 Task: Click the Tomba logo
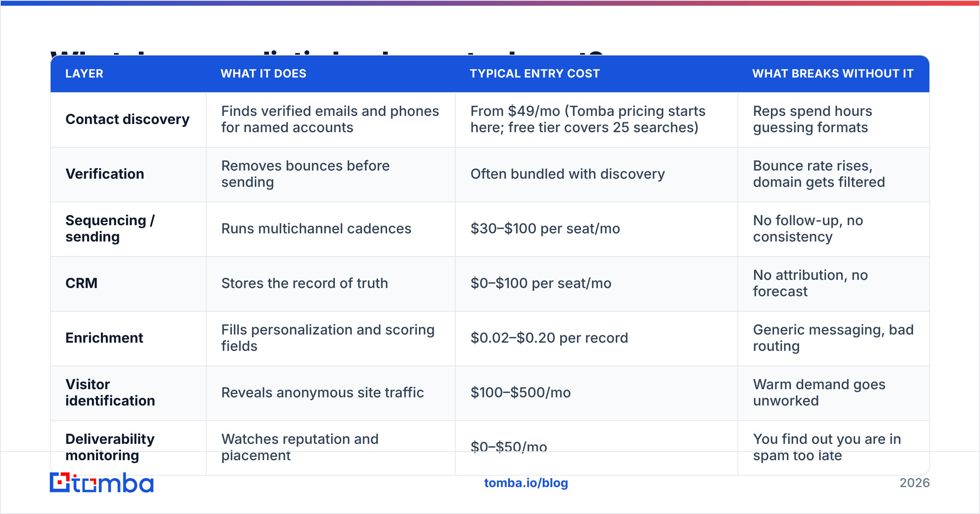point(102,483)
